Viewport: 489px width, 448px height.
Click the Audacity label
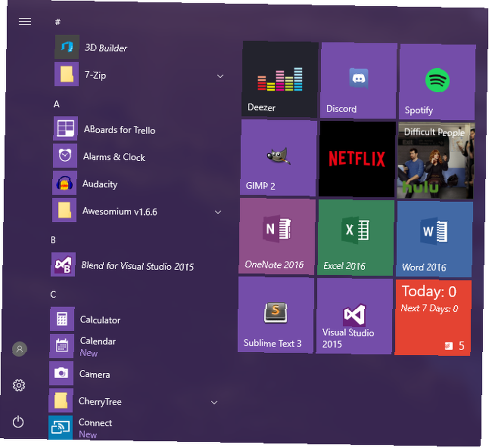point(100,184)
